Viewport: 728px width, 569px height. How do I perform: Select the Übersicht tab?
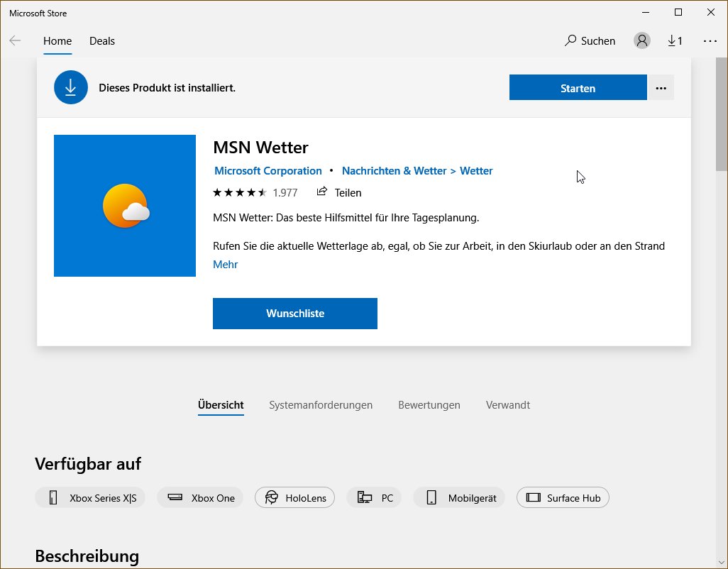tap(221, 405)
